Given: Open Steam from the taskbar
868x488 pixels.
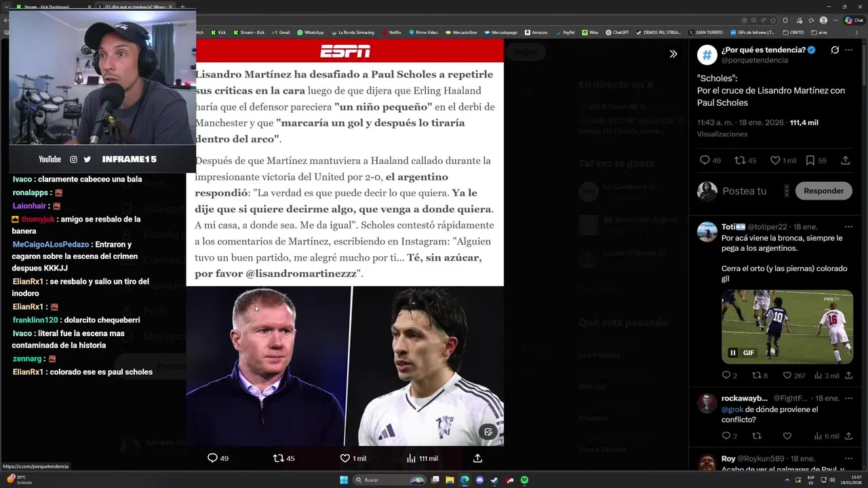Looking at the screenshot, I should 494,480.
